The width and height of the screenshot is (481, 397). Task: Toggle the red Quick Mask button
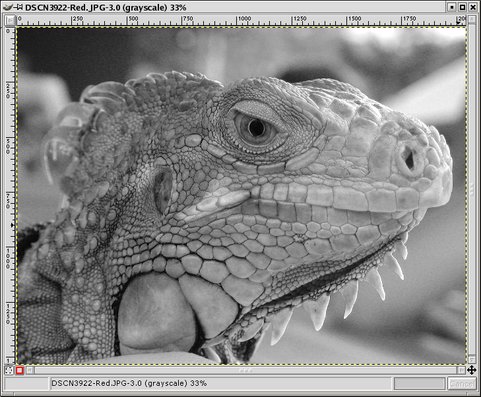(20, 370)
